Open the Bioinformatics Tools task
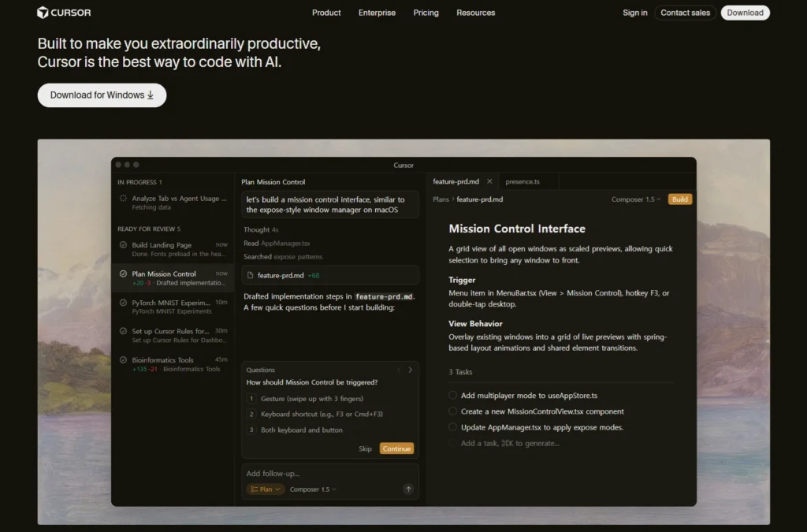 coord(173,364)
